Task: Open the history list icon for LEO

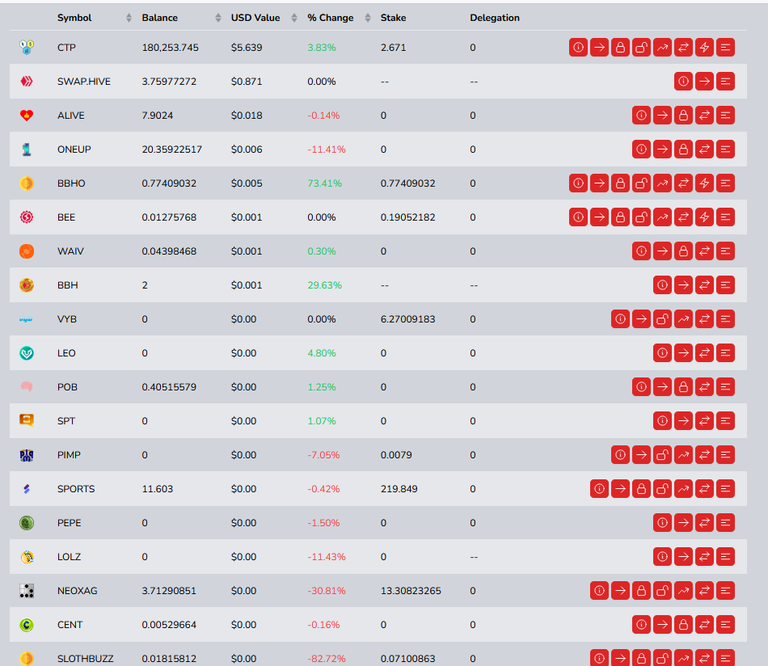Action: (725, 353)
